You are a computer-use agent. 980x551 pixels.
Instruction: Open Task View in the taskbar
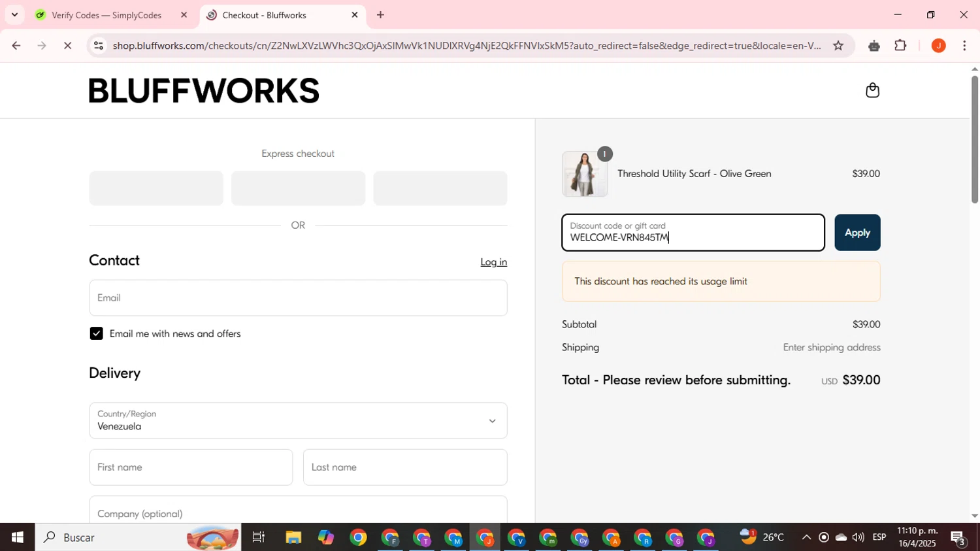coord(259,537)
